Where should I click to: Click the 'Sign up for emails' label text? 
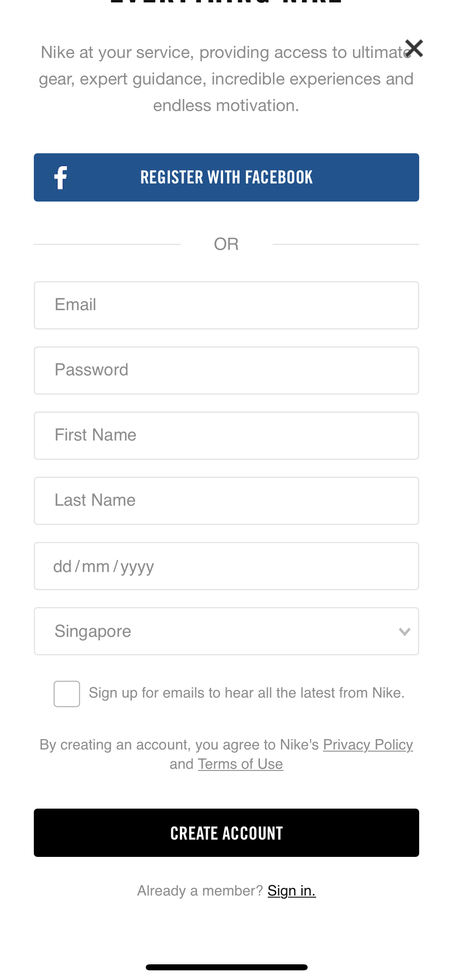click(x=246, y=693)
